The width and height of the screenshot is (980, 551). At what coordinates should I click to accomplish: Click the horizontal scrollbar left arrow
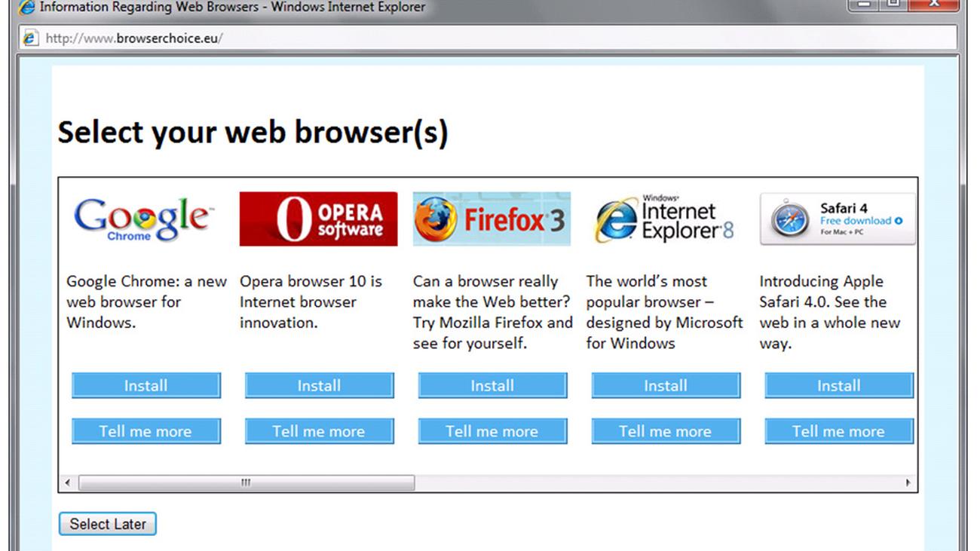point(68,482)
